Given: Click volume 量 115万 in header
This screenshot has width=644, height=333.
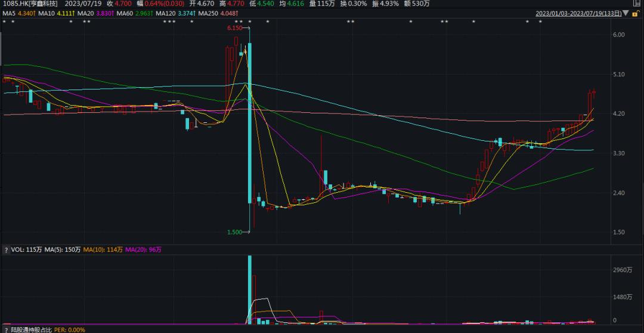Looking at the screenshot, I should (x=323, y=4).
